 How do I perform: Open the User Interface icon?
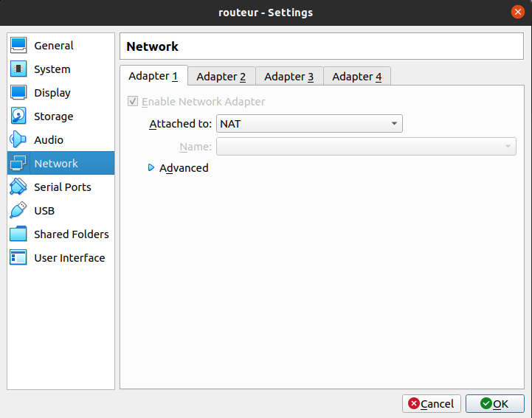pos(19,258)
